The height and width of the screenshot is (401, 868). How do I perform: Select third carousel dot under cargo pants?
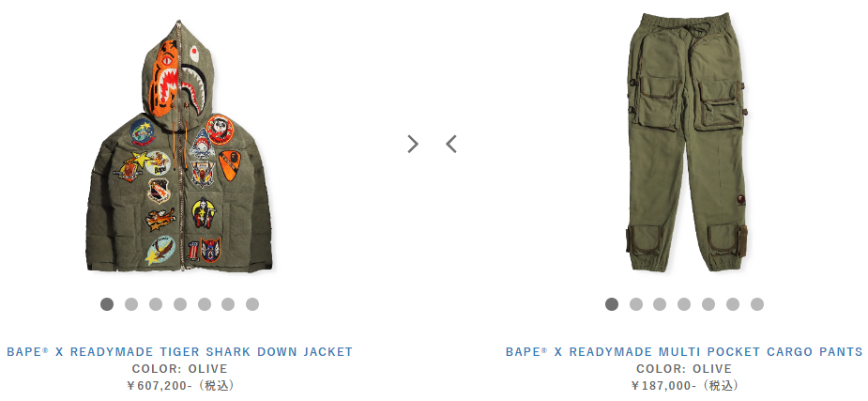pos(660,304)
